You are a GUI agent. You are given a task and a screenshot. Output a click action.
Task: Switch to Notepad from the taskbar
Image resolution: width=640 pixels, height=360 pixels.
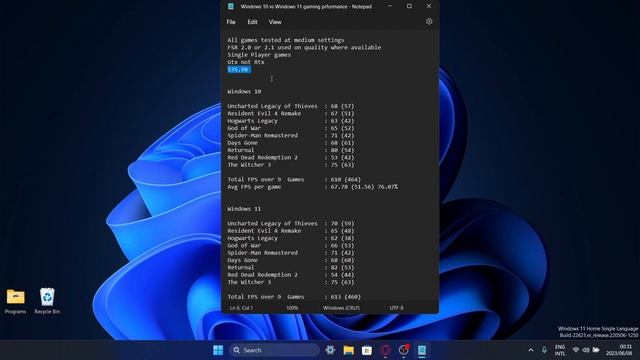422,350
